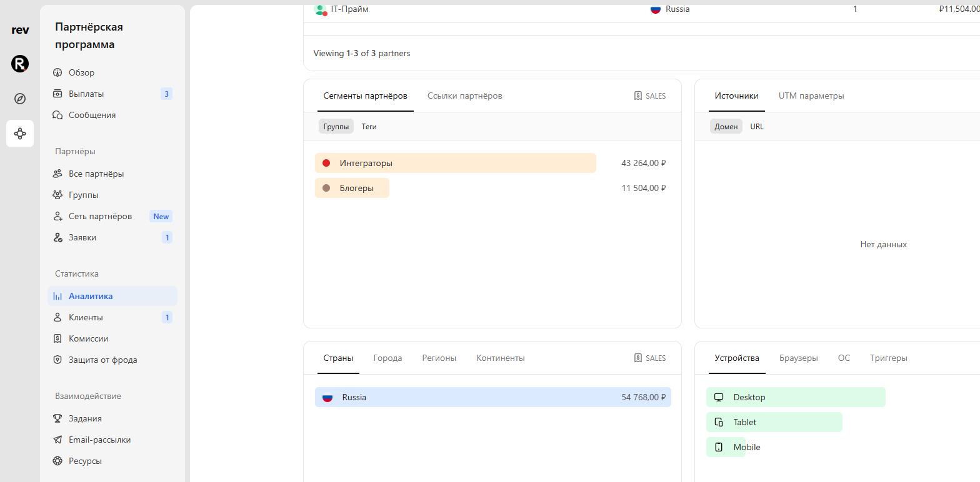Viewport: 980px width, 482px height.
Task: Click the Аналитика bar chart icon
Action: pyautogui.click(x=57, y=296)
